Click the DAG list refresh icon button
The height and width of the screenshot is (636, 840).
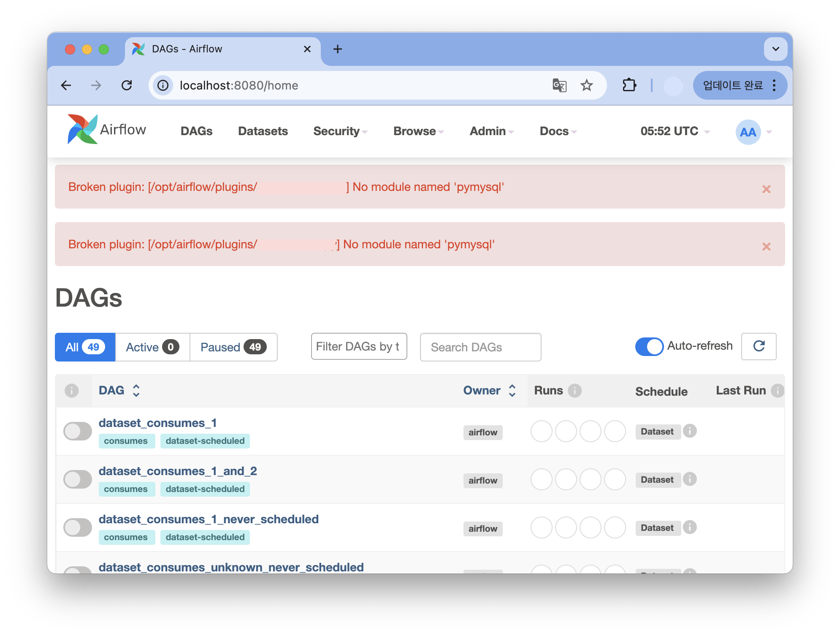click(759, 346)
